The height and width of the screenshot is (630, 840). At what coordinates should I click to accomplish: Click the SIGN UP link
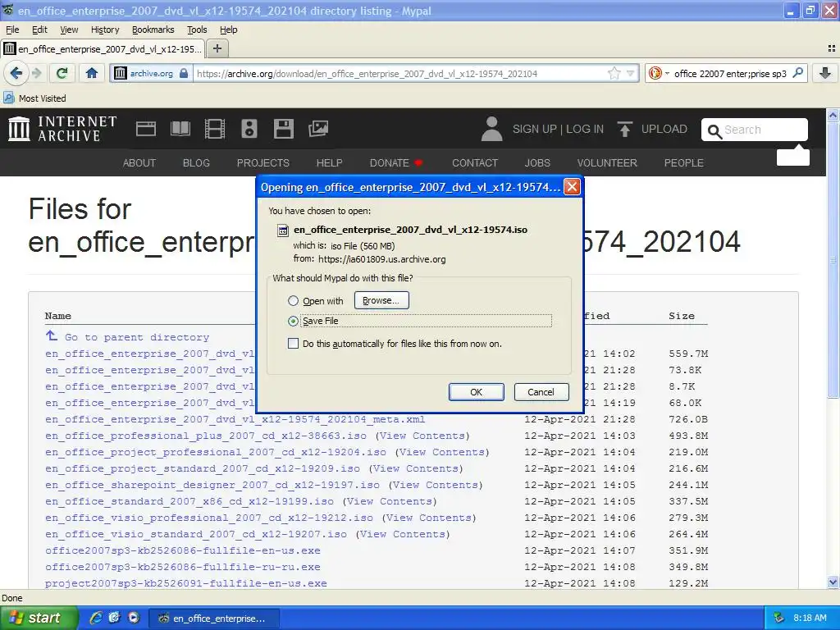(x=535, y=129)
